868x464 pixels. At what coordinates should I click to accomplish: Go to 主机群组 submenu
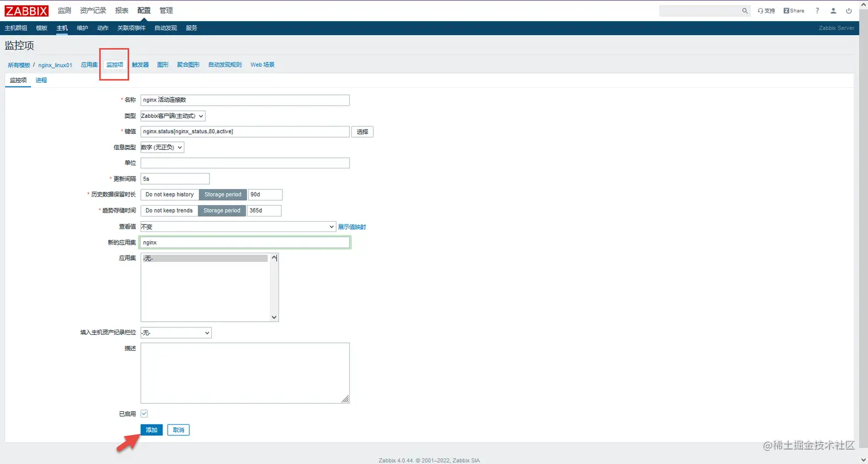coord(15,28)
